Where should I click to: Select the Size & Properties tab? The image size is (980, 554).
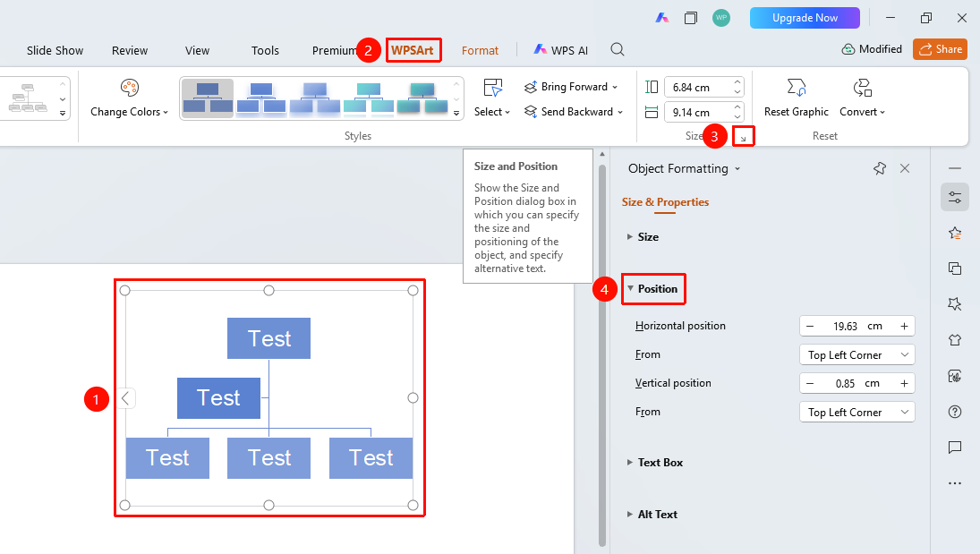pos(665,202)
